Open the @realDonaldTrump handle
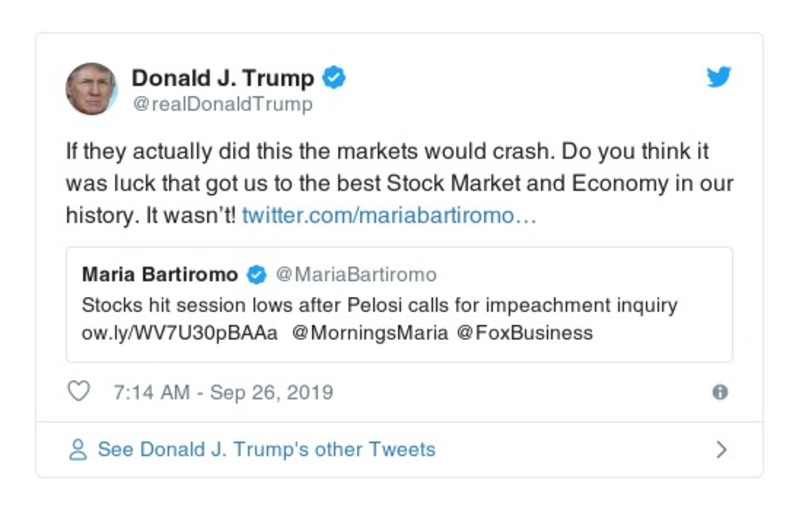Screen dimensions: 799x513 pos(222,104)
